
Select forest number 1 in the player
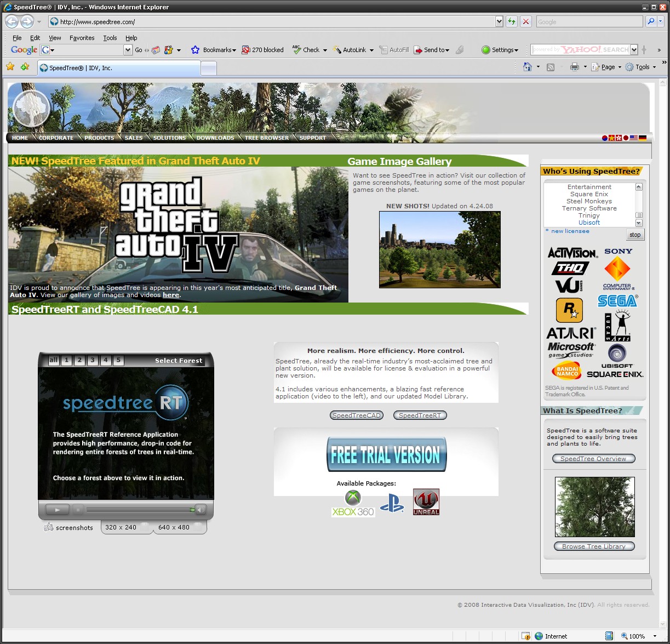click(66, 360)
